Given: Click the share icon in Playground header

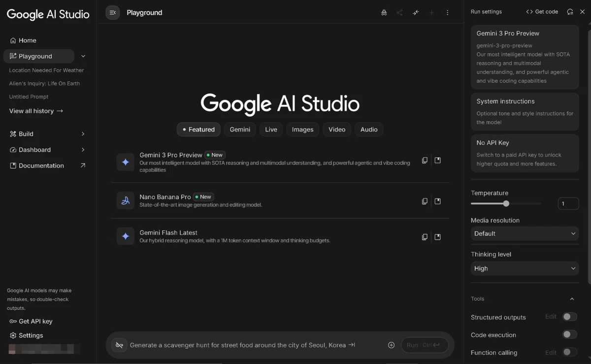Looking at the screenshot, I should tap(399, 13).
